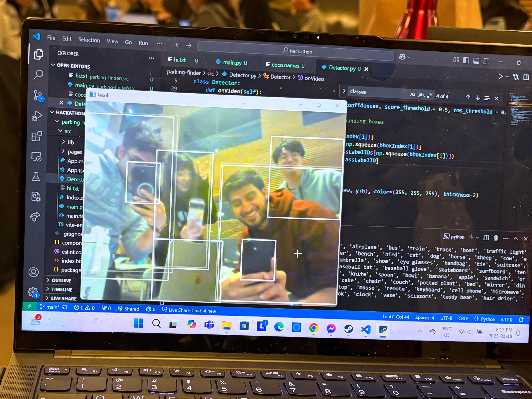Image resolution: width=532 pixels, height=399 pixels.
Task: Close the find widget
Action: (x=496, y=98)
